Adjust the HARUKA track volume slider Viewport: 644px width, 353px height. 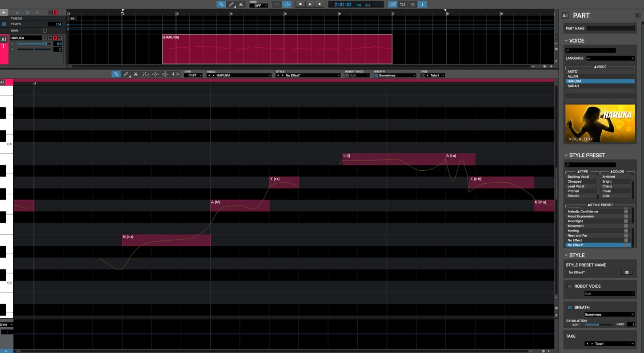click(34, 44)
